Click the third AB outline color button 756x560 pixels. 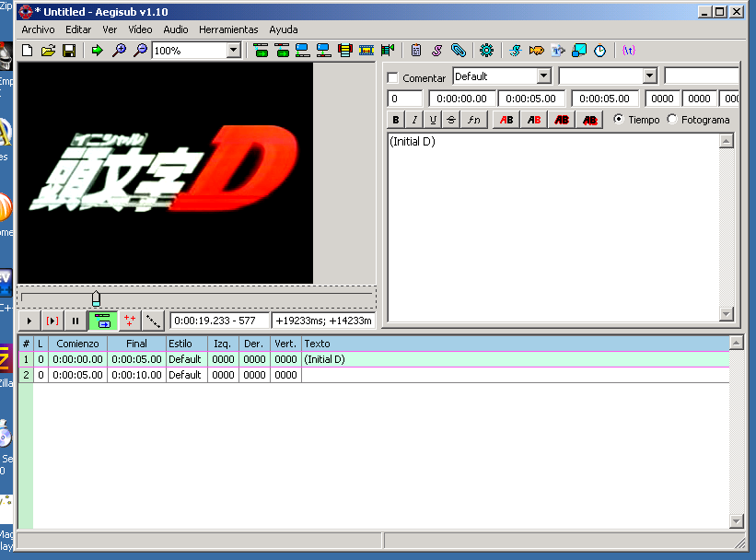(x=562, y=120)
